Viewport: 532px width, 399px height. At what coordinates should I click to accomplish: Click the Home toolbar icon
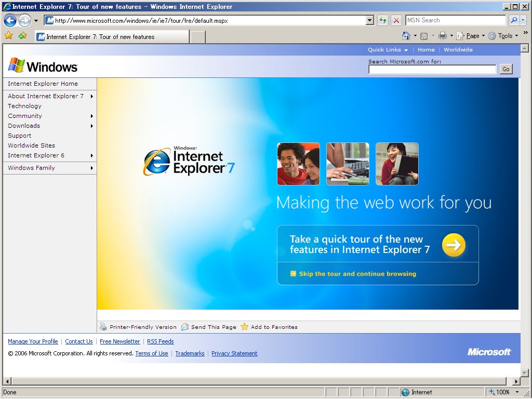[406, 36]
